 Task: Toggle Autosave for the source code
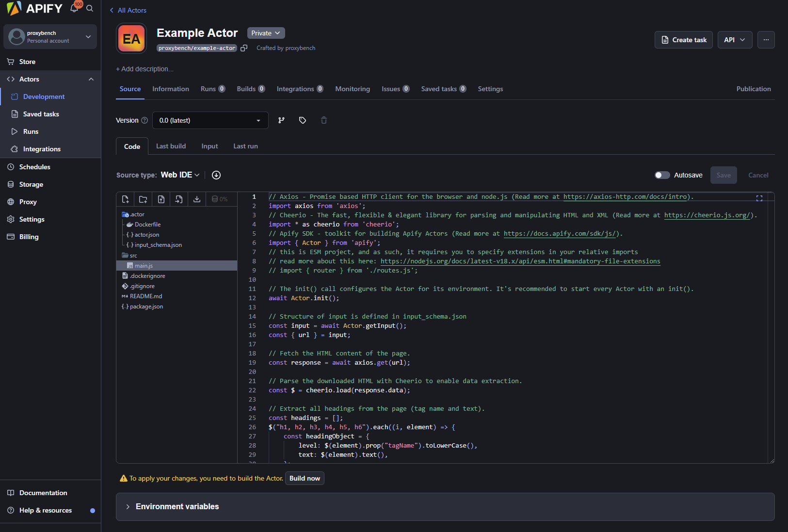[662, 175]
